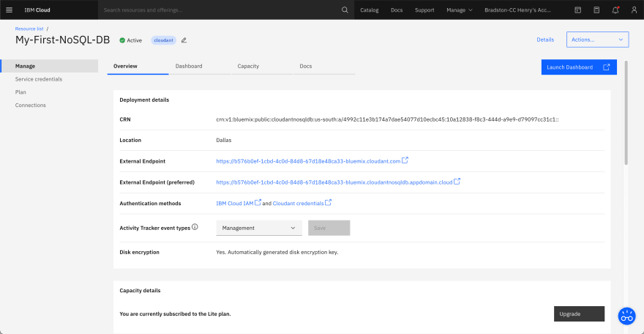
Task: Switch to the Capacity tab
Action: (262, 66)
